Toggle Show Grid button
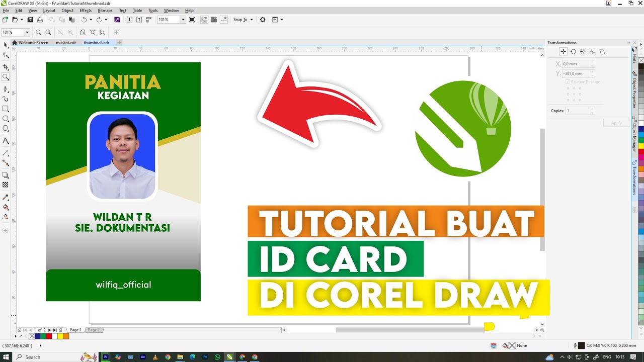Viewport: 644px width, 362px height. click(x=214, y=20)
